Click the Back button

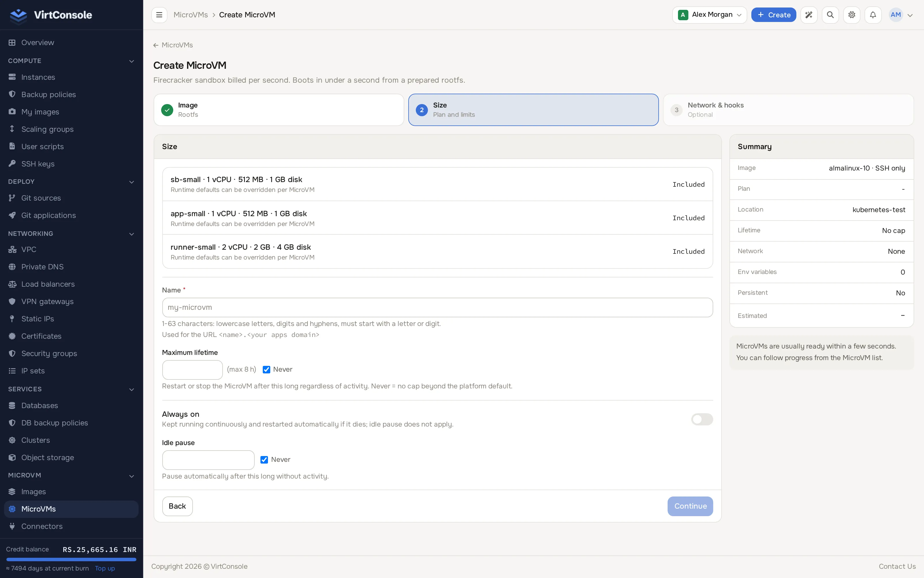point(177,506)
